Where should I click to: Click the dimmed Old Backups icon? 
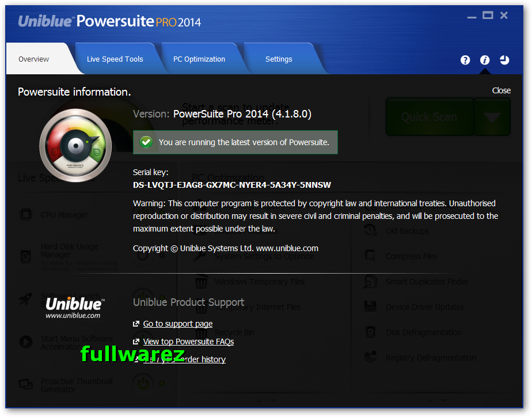(370, 231)
